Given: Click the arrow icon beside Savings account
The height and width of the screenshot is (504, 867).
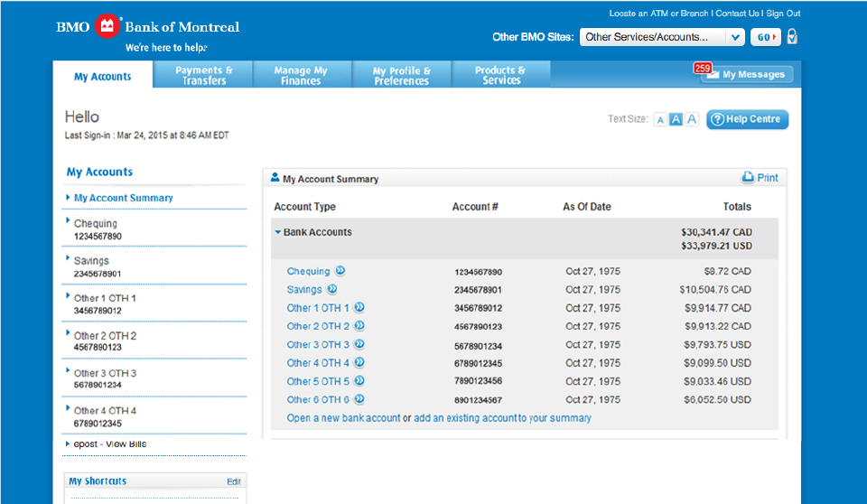Looking at the screenshot, I should click(332, 290).
